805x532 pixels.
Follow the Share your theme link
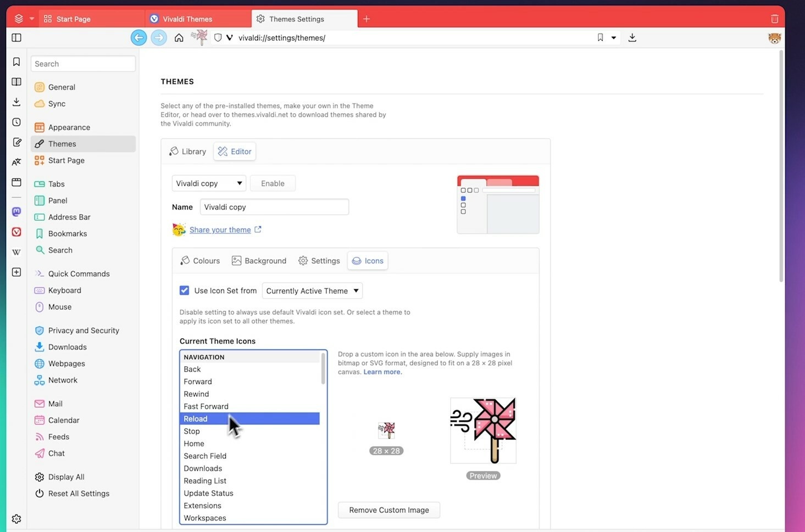click(x=220, y=229)
